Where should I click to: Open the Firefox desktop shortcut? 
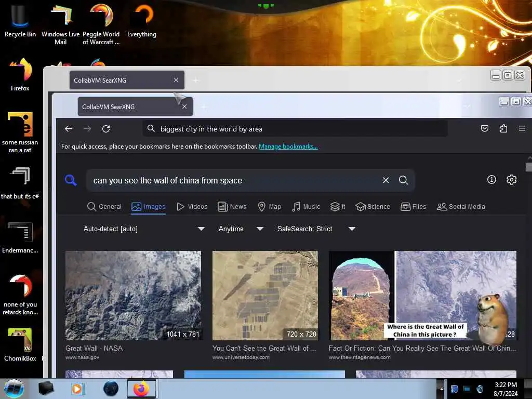20,74
